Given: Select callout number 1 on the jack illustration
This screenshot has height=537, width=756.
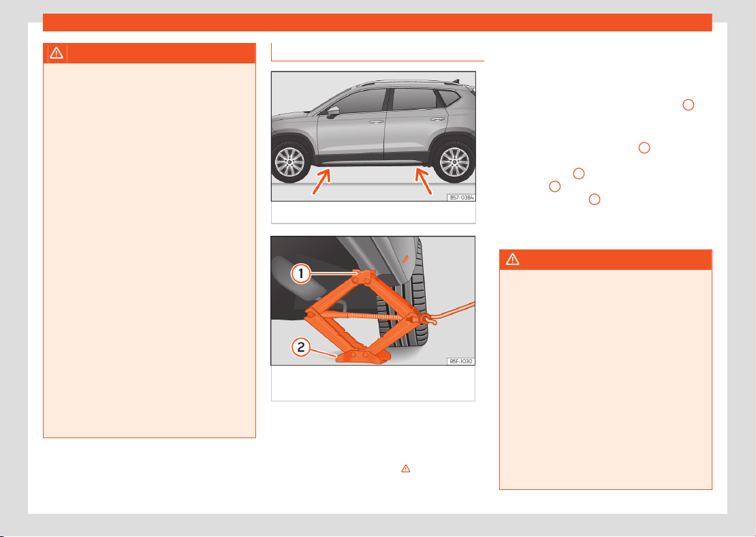Looking at the screenshot, I should 301,274.
